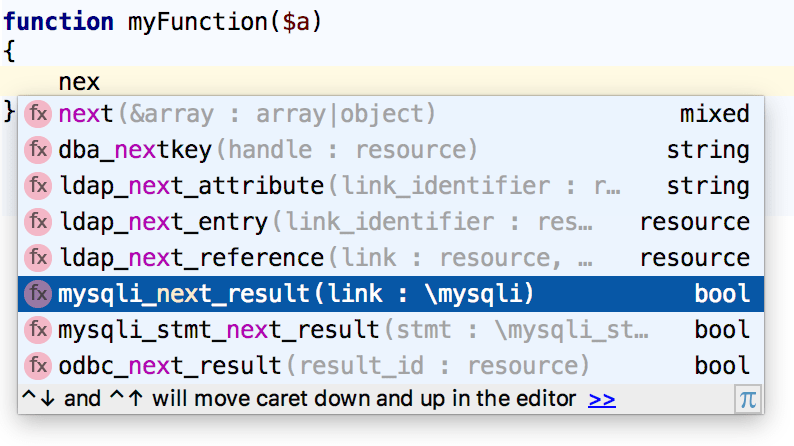Click the $a parameter in function signature
794x446 pixels.
296,22
